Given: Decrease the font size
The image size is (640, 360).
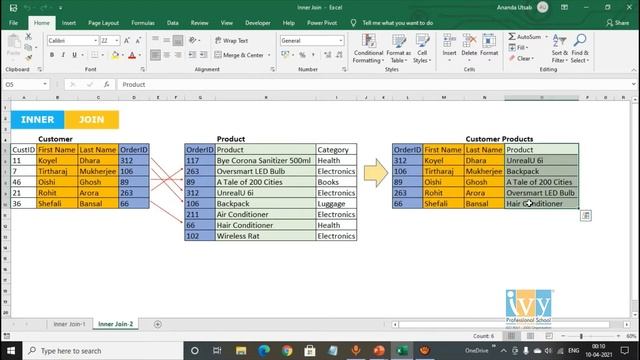Looking at the screenshot, I should click(x=138, y=40).
